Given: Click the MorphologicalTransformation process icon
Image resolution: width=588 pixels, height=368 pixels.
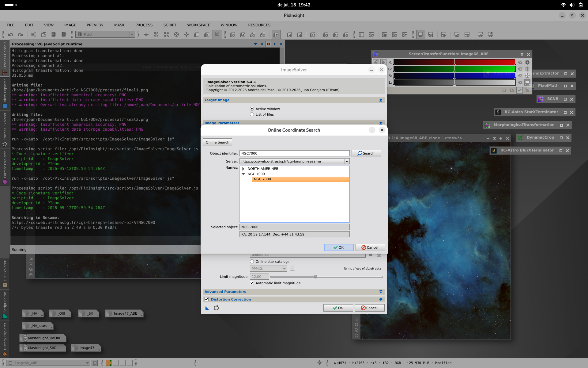Looking at the screenshot, I should point(487,125).
